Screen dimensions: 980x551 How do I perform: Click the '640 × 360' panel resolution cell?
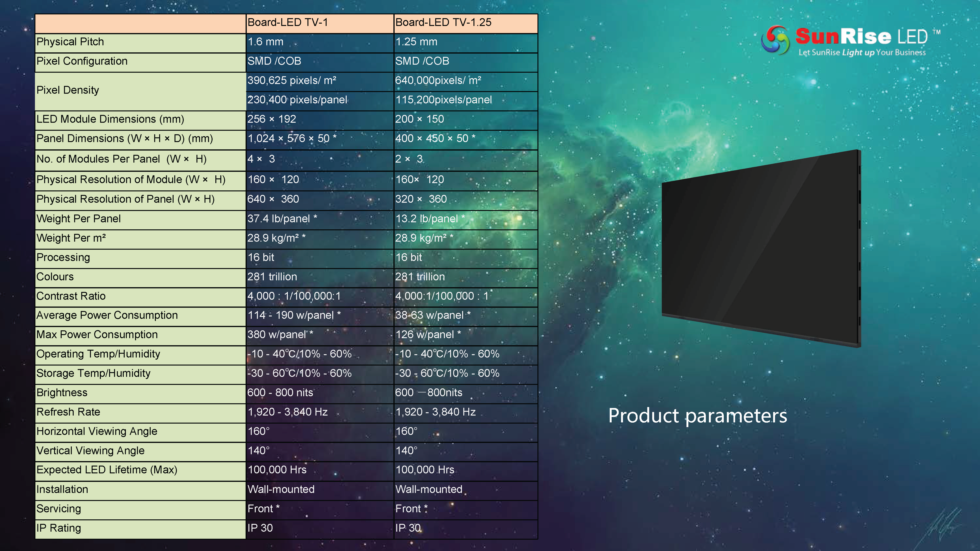(x=320, y=200)
